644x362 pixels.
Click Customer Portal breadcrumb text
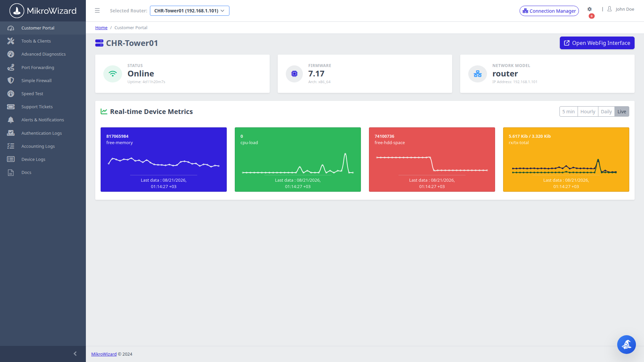pyautogui.click(x=131, y=27)
